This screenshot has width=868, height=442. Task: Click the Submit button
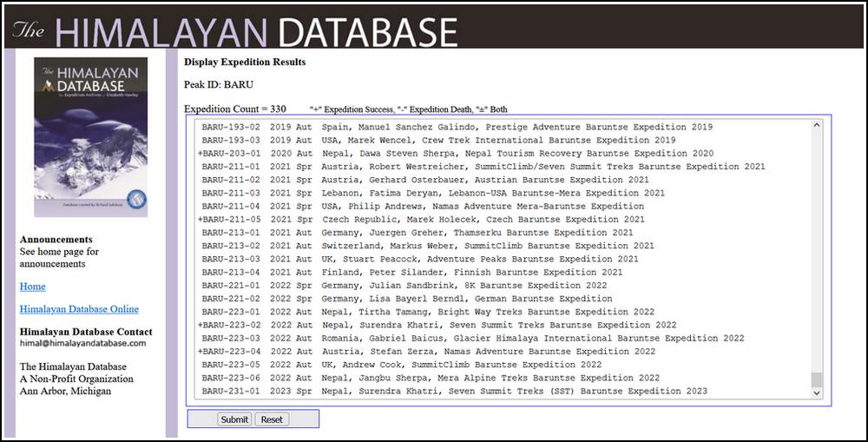point(234,419)
